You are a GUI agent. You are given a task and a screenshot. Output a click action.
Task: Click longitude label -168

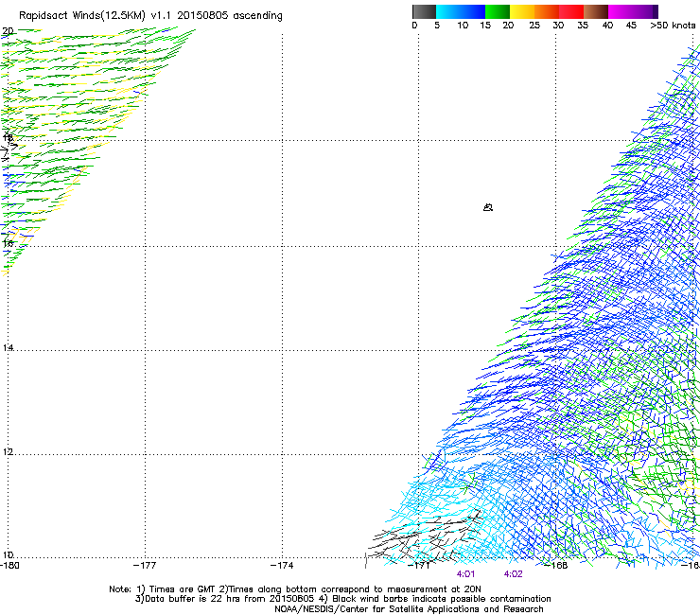[556, 566]
